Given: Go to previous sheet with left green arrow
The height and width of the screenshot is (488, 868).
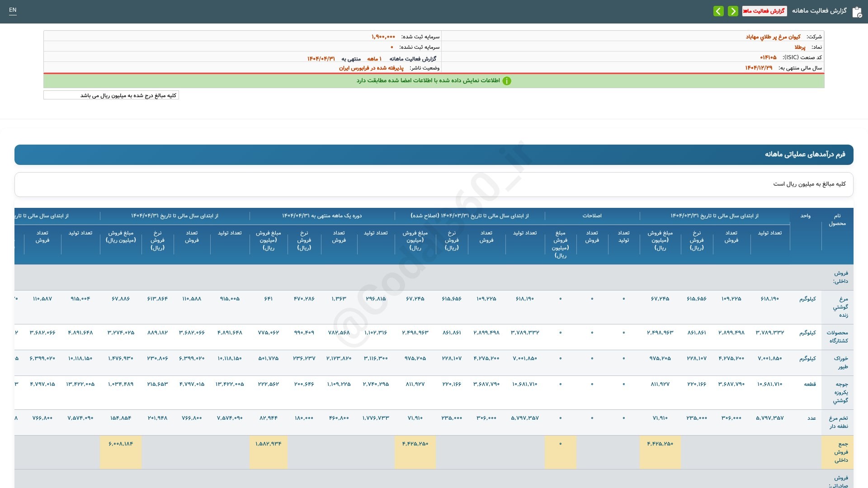Looking at the screenshot, I should click(718, 11).
